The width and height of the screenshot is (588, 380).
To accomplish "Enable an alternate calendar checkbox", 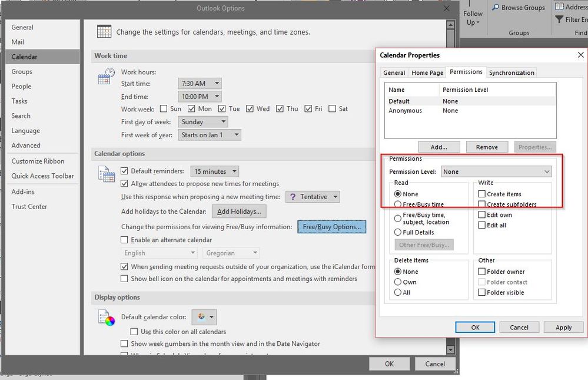I will (124, 240).
